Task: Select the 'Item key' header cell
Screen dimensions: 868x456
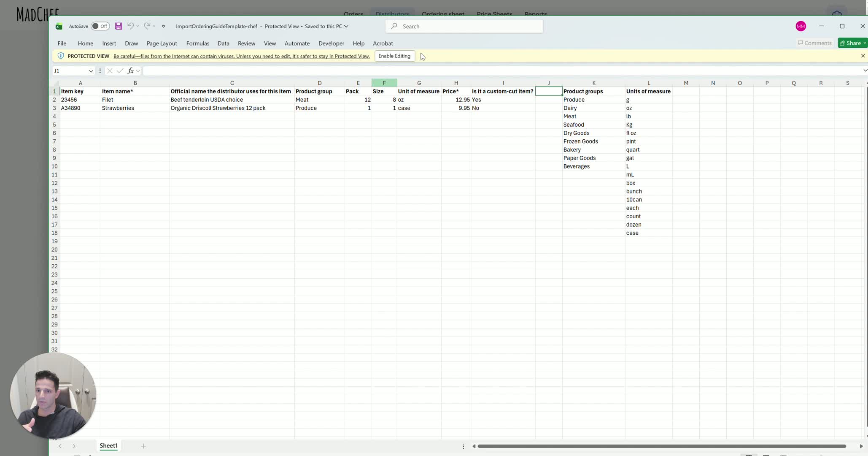Action: (x=80, y=91)
